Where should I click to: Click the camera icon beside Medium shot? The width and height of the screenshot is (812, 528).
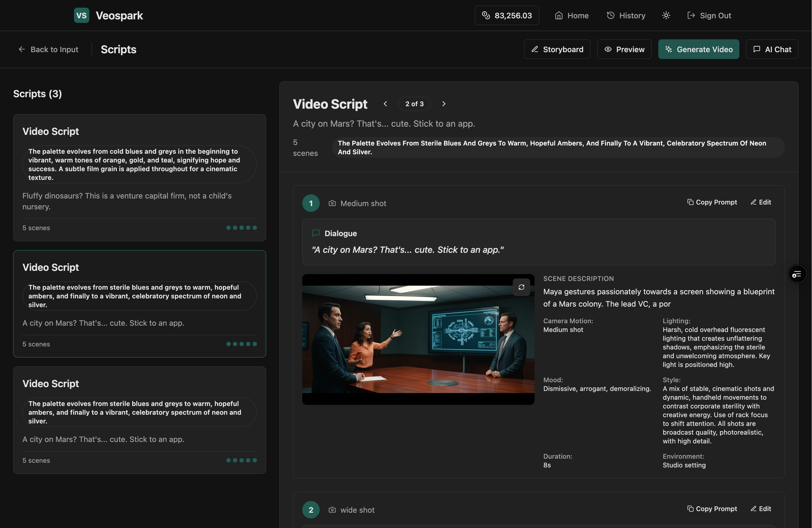tap(332, 203)
